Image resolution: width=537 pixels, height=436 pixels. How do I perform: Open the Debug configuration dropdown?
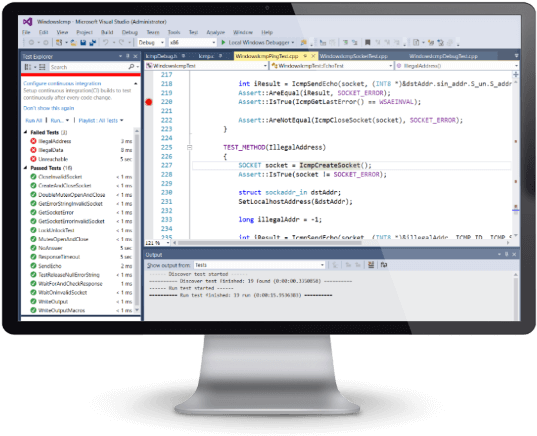coord(151,42)
